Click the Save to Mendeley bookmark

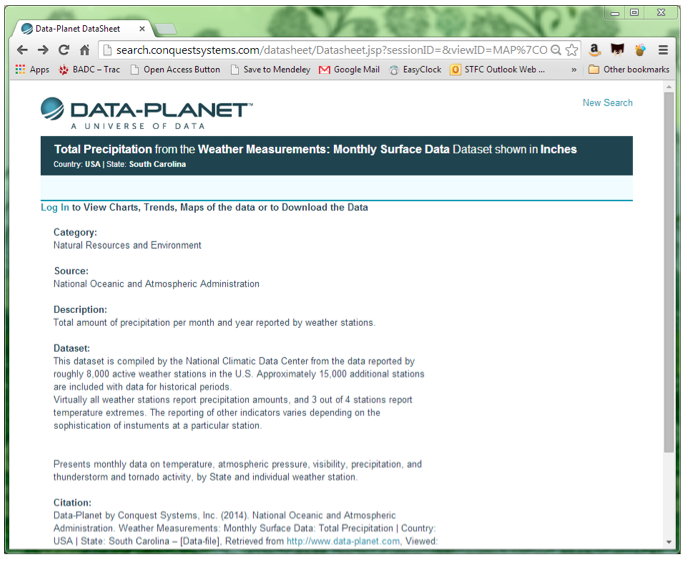coord(271,69)
